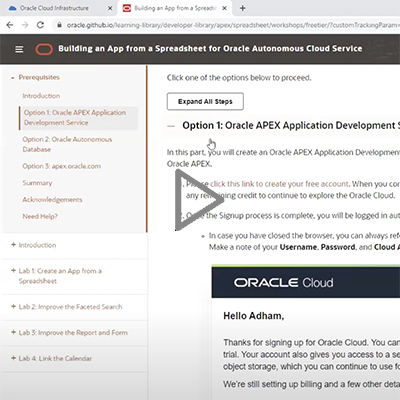The height and width of the screenshot is (400, 400).
Task: Expand Lab 4: Link the Calendar
Action: 13,358
